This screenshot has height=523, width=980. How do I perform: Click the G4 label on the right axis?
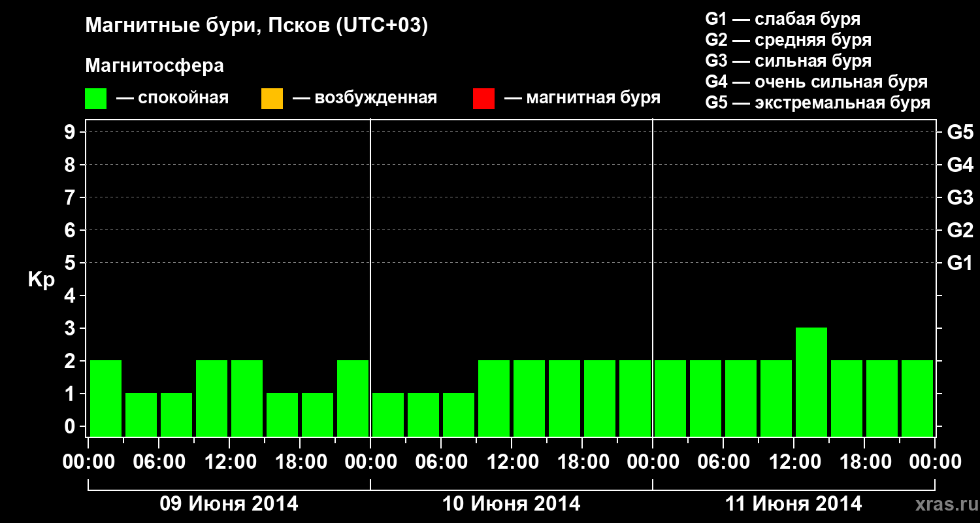(960, 165)
